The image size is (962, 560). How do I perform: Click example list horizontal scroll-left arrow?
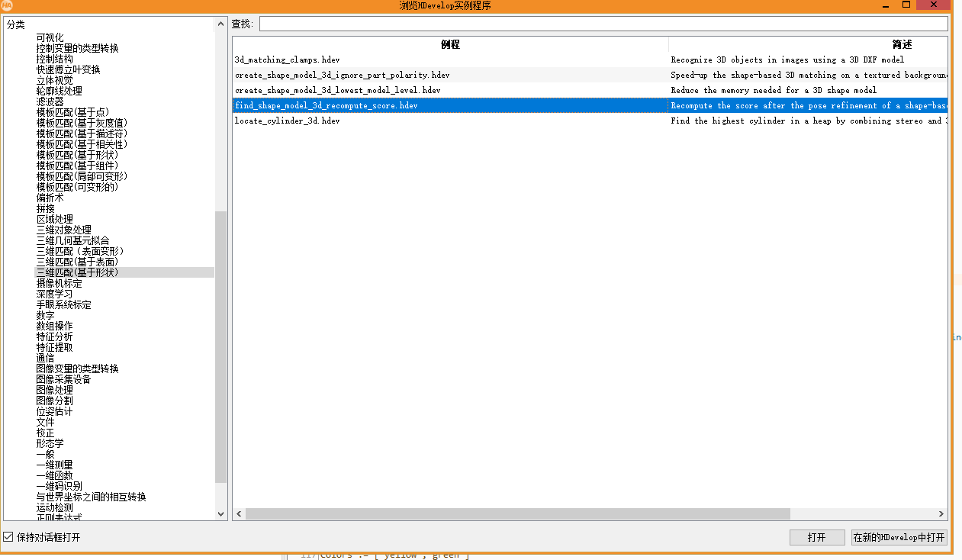pyautogui.click(x=240, y=514)
